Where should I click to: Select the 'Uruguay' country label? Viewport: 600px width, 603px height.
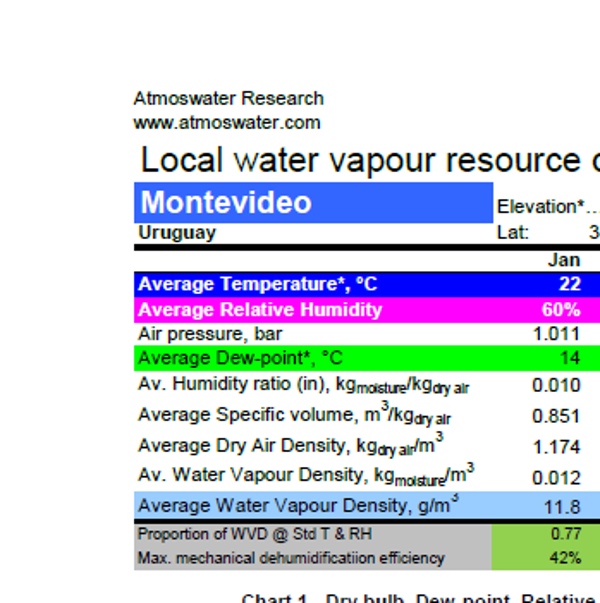177,233
